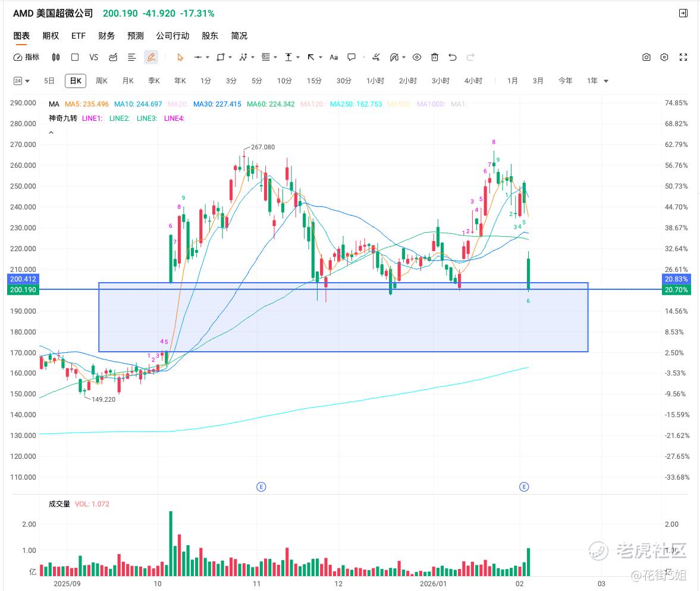Switch to the 预测 tab
This screenshot has height=591, width=700.
[135, 36]
